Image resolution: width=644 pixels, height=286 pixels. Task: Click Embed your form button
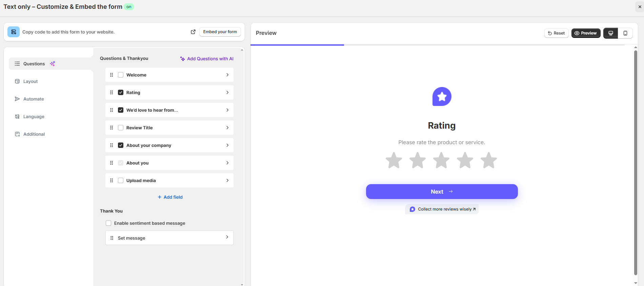220,32
